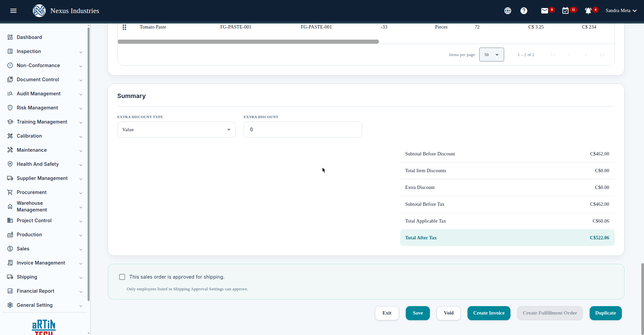
Task: Click the Create Invoice button
Action: pos(489,313)
